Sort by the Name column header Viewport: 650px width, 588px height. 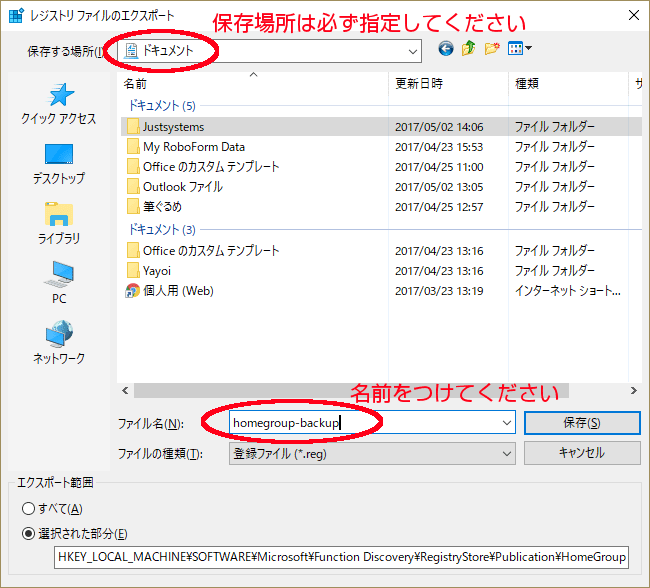[x=135, y=83]
